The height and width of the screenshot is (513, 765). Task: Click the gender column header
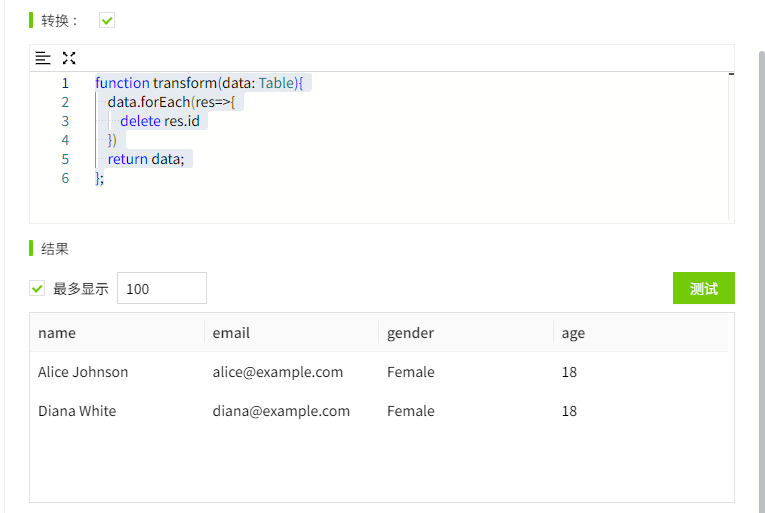click(410, 333)
